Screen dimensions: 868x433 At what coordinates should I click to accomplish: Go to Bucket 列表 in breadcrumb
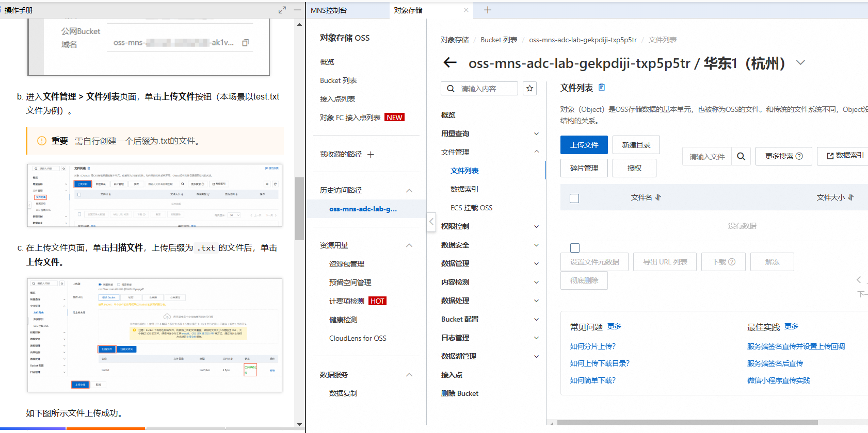pos(499,40)
